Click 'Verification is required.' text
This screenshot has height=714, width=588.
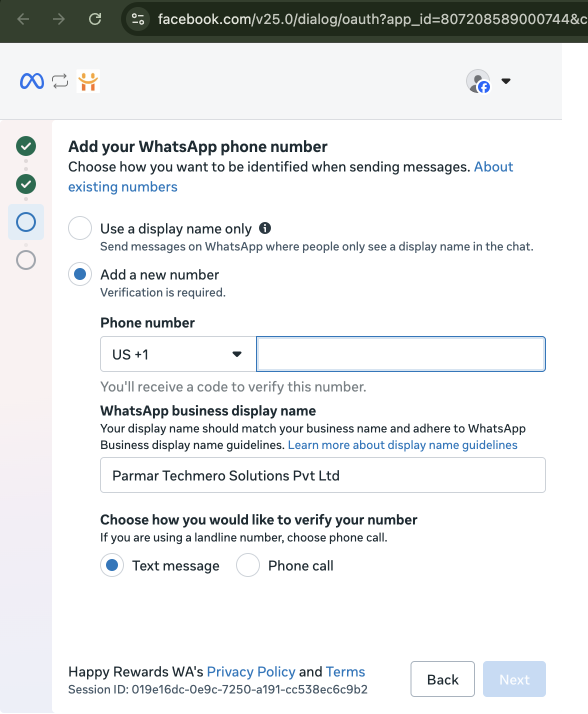coord(163,292)
